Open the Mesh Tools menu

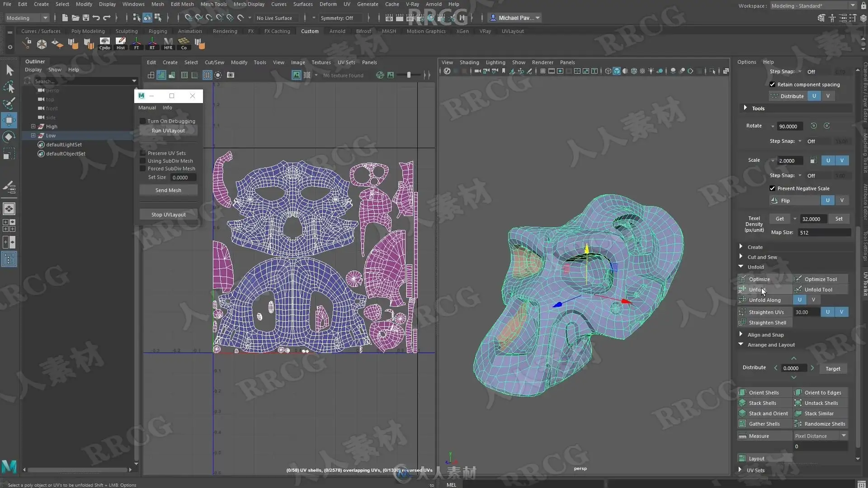click(x=213, y=4)
